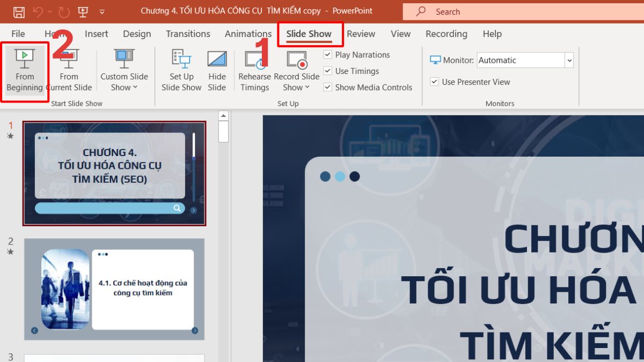This screenshot has height=362, width=644.
Task: Start slide show From Beginning
Action: 25,71
